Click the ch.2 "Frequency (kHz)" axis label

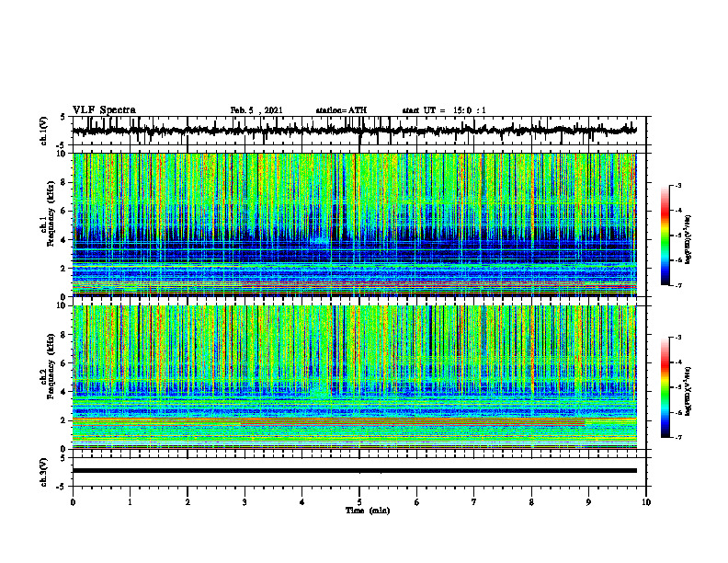[x=51, y=365]
